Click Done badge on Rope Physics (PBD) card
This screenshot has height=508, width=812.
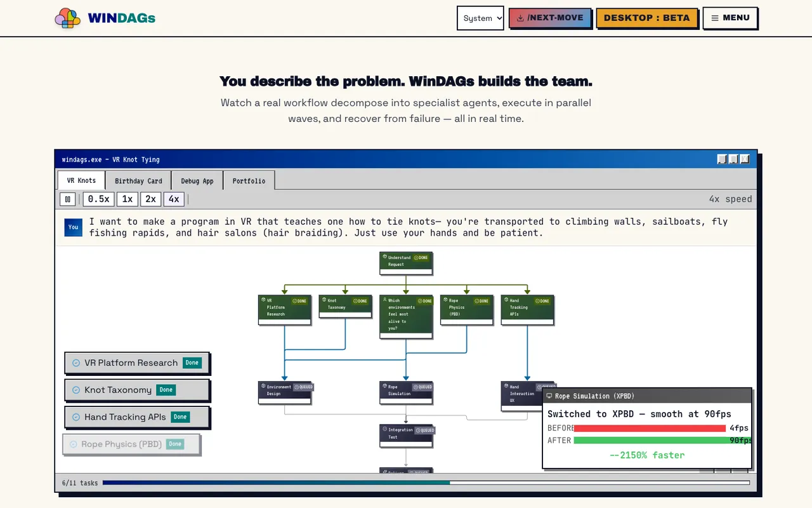pos(175,444)
